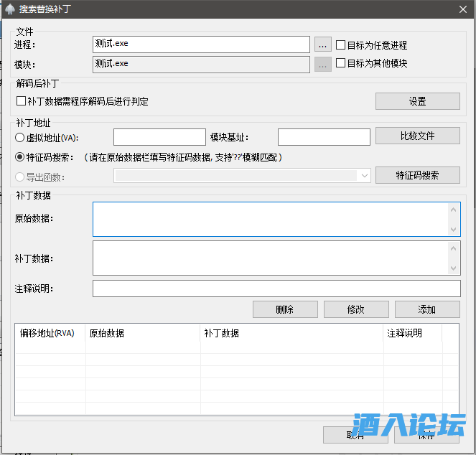Enable the 目标为任意进程 checkbox
This screenshot has height=455, width=476.
(x=341, y=44)
